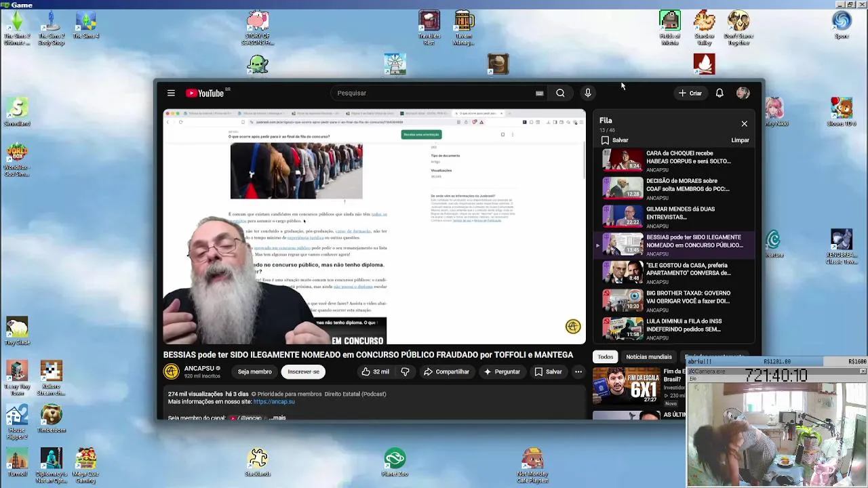Click ANCAPSU channel name link

click(x=199, y=368)
